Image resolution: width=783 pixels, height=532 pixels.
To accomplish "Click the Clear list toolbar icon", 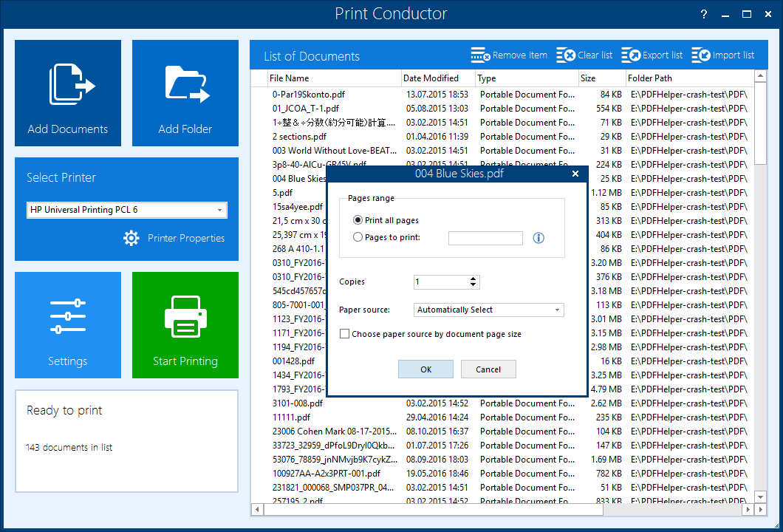I will pyautogui.click(x=565, y=55).
